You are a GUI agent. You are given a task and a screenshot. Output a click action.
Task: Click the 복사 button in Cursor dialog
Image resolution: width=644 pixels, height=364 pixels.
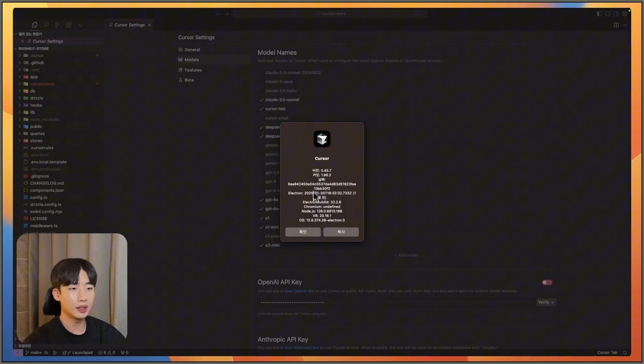341,232
